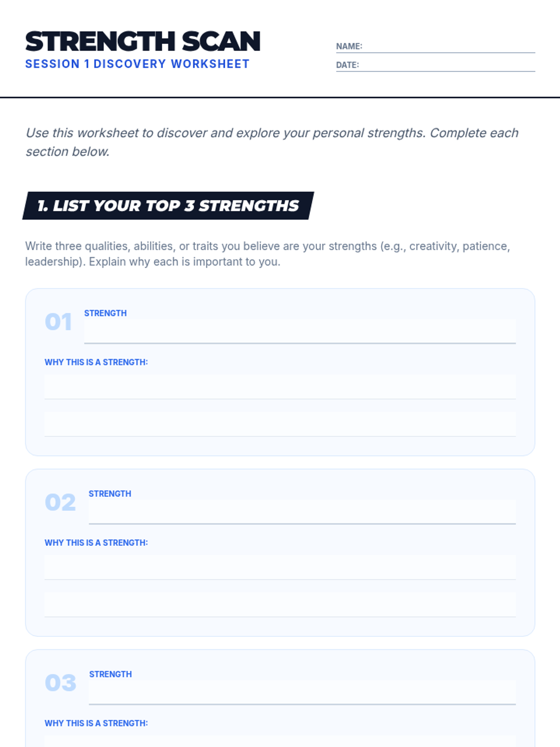The height and width of the screenshot is (747, 560).
Task: Click the List Your Top 3 Strengths heading
Action: click(168, 206)
